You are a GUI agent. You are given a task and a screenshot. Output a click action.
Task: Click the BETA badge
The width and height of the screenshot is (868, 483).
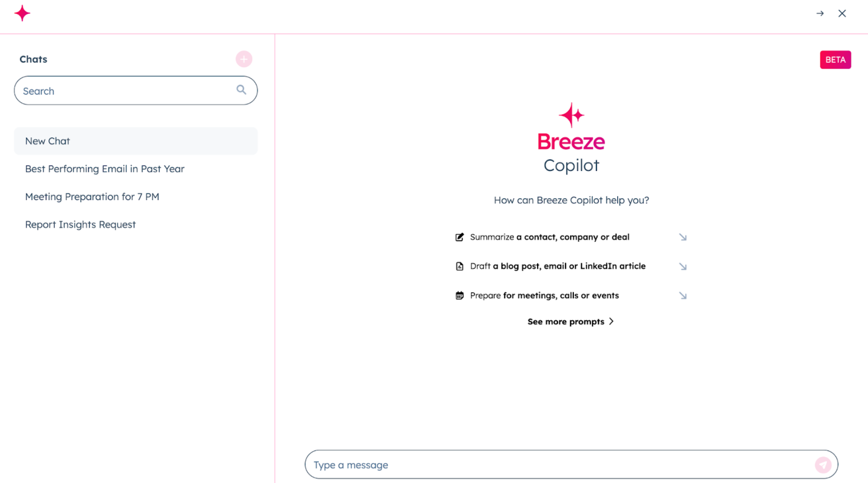[835, 60]
